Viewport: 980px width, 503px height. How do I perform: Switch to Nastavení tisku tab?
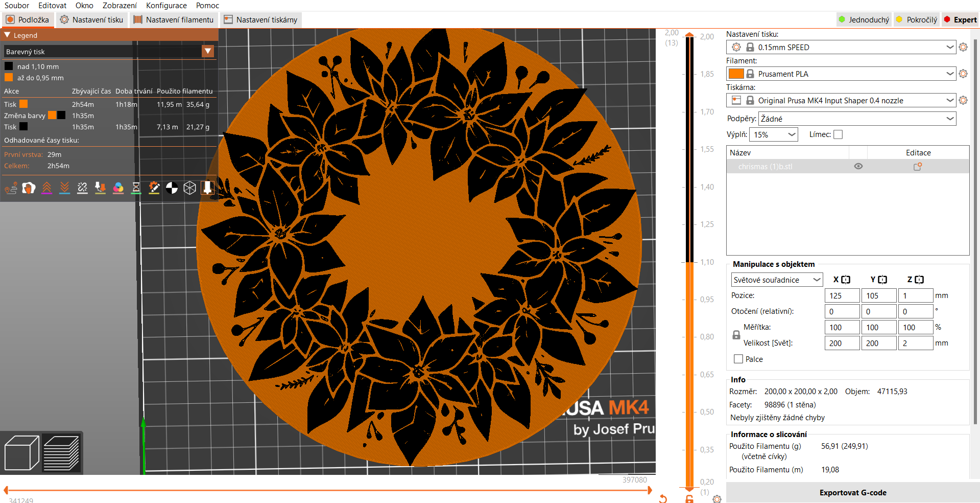[91, 20]
